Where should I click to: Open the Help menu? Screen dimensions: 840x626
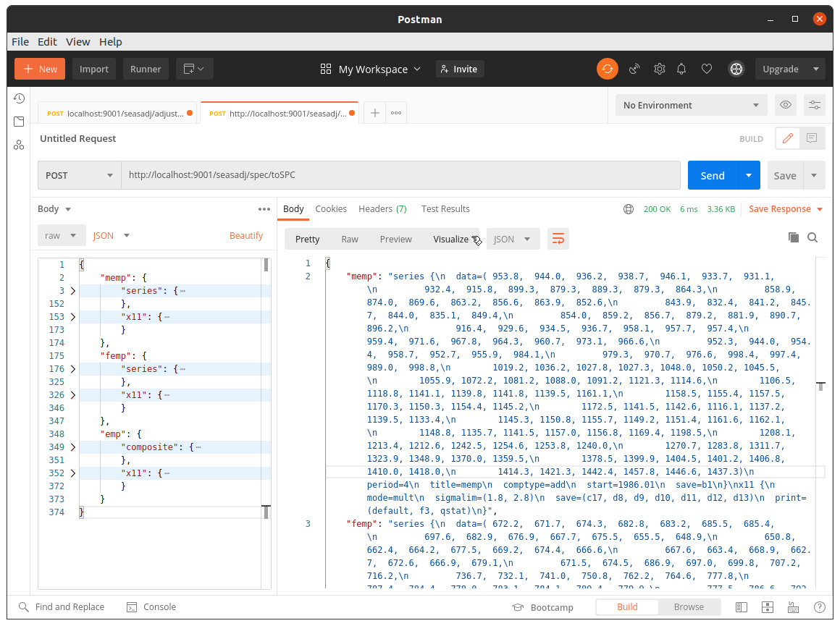pos(110,42)
